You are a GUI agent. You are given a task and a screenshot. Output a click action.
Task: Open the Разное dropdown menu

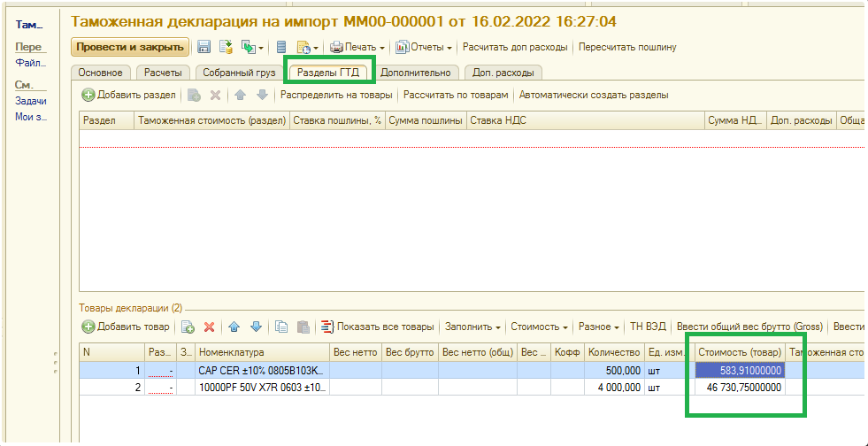(x=599, y=327)
